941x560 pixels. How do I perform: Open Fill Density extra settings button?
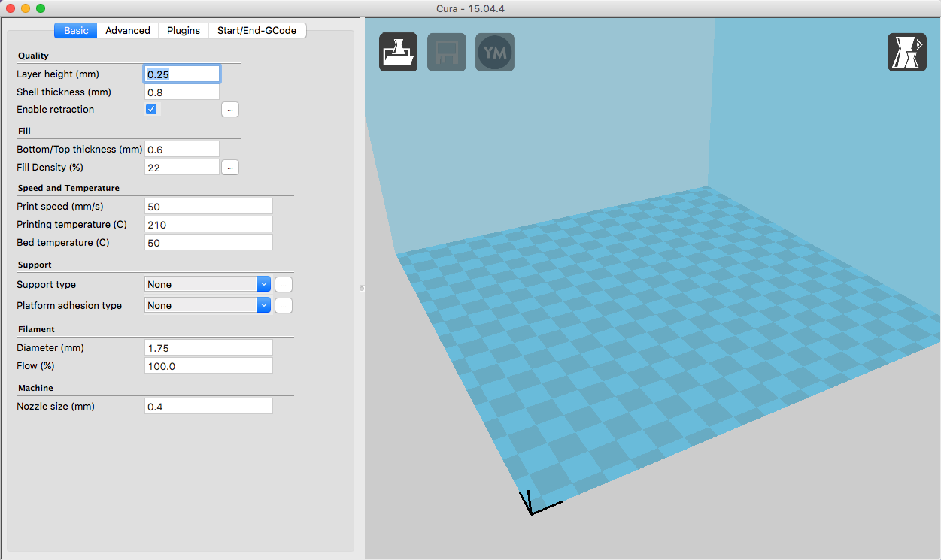click(x=230, y=168)
